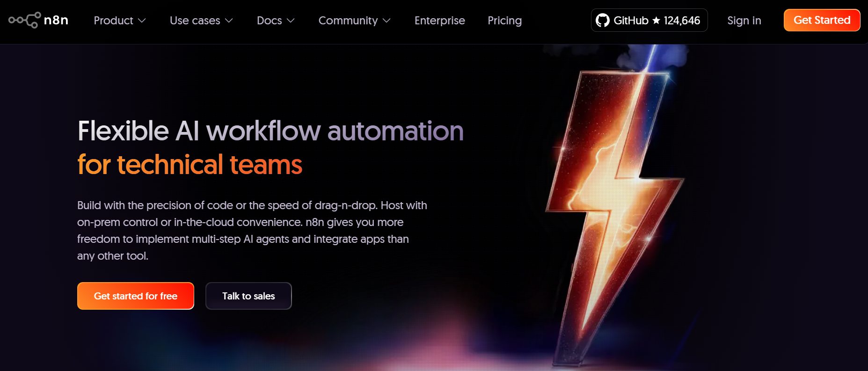This screenshot has width=868, height=371.
Task: Click the orange Get Started button
Action: [822, 20]
